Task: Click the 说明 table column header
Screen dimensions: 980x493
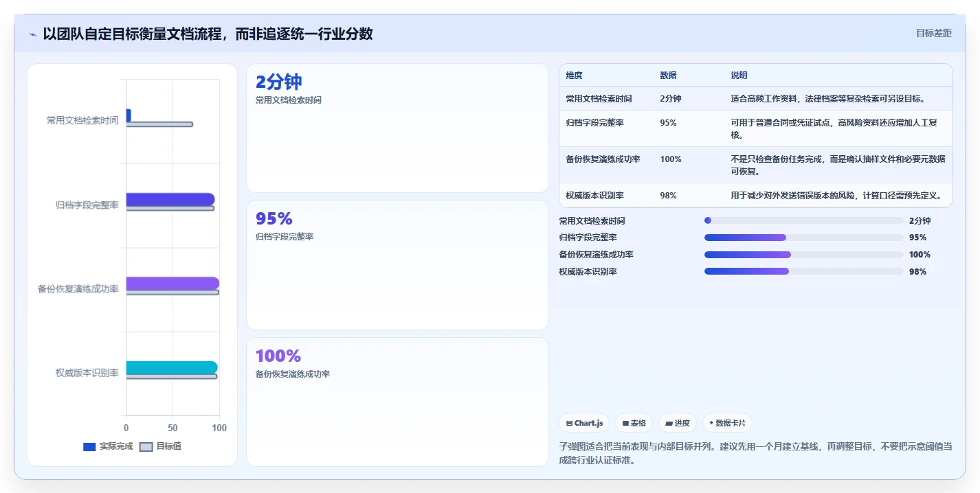Action: (x=739, y=76)
